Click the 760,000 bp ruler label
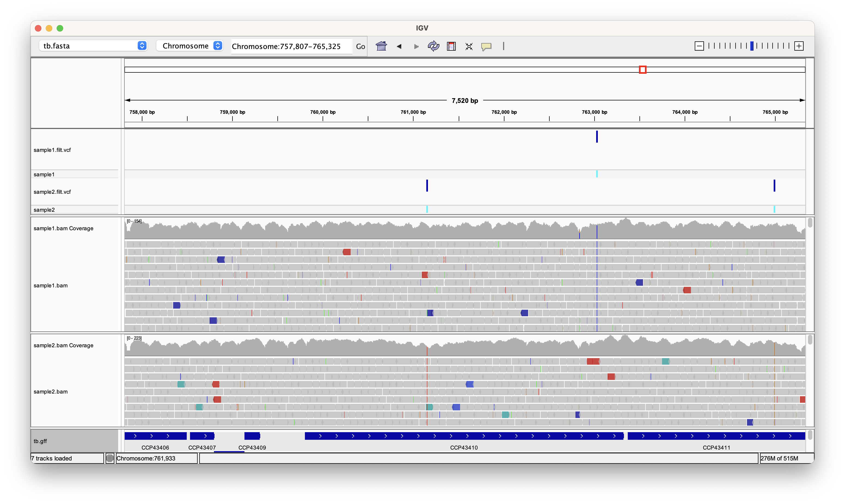Screen dimensions: 845x504 [323, 112]
